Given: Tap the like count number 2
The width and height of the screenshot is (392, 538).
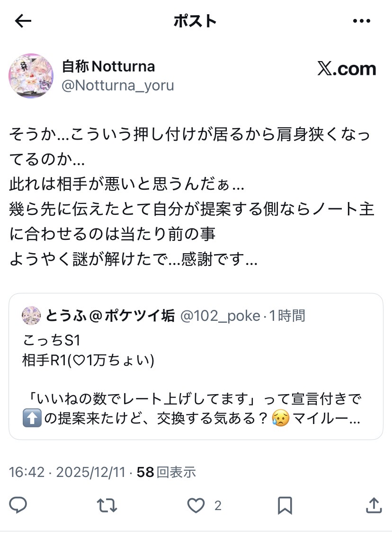Looking at the screenshot, I should pos(218,506).
